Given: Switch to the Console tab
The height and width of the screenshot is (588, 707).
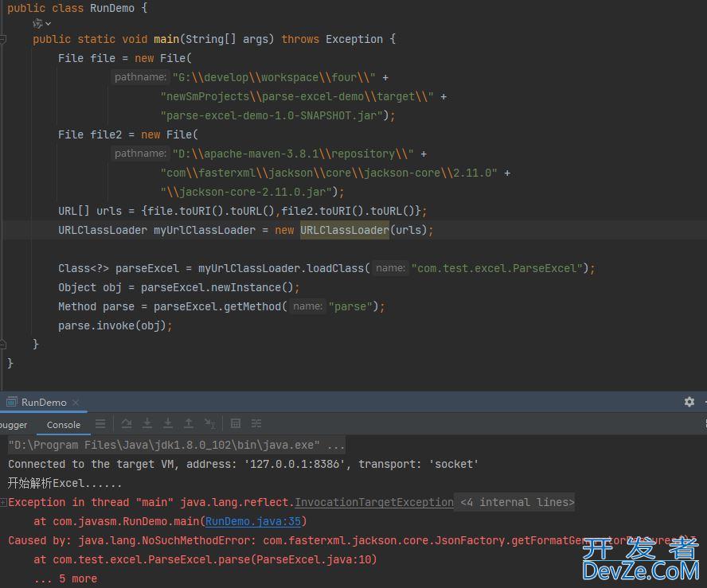Looking at the screenshot, I should click(x=64, y=425).
